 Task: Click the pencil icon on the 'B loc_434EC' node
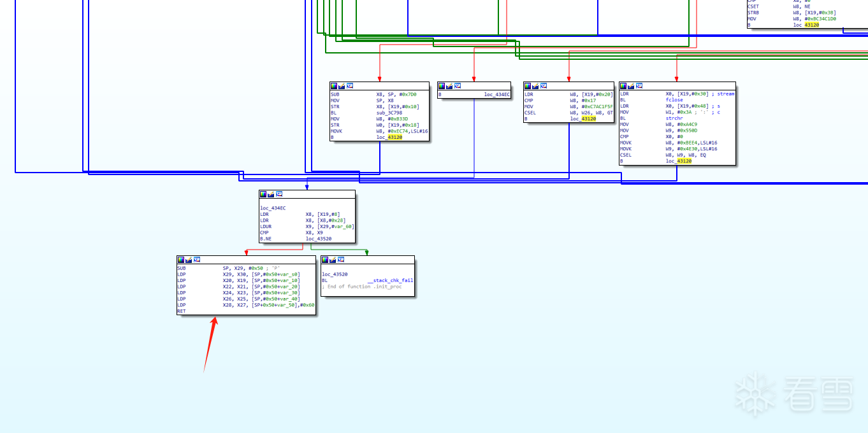pyautogui.click(x=449, y=85)
